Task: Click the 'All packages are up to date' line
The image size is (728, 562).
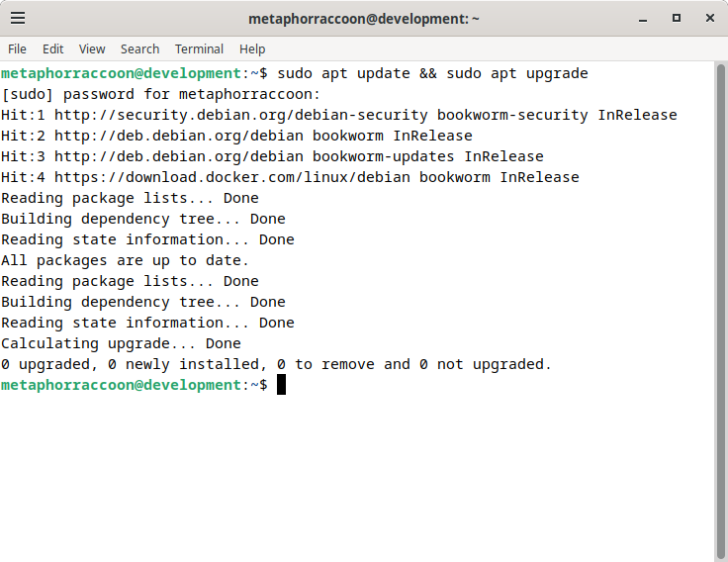Action: [x=125, y=260]
